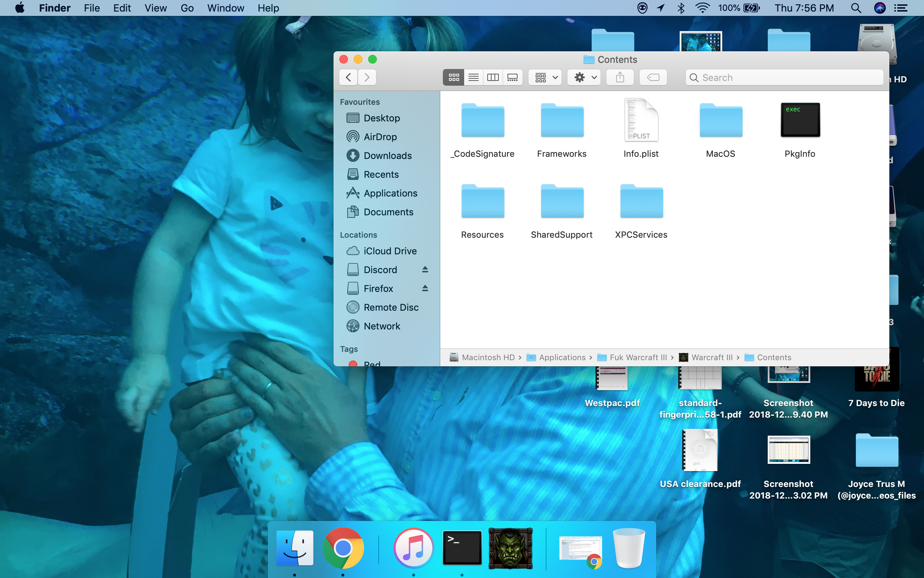924x578 pixels.
Task: Open the Trash in the Dock
Action: (x=629, y=548)
